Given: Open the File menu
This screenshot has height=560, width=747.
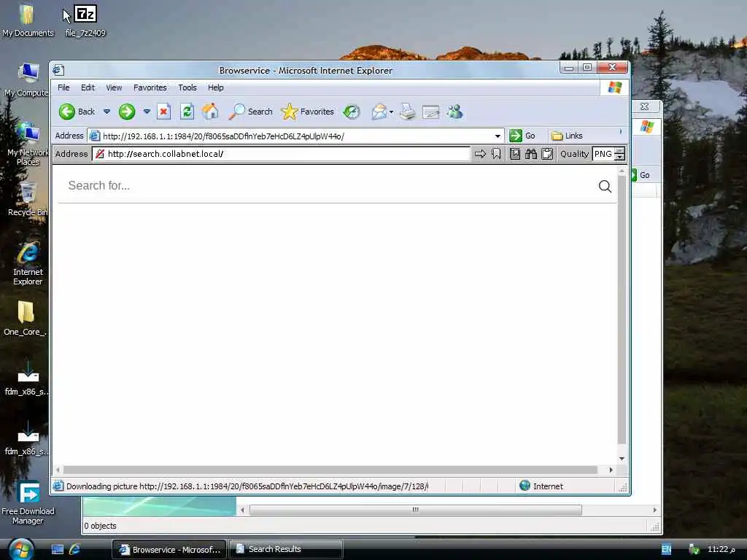Looking at the screenshot, I should click(x=63, y=87).
